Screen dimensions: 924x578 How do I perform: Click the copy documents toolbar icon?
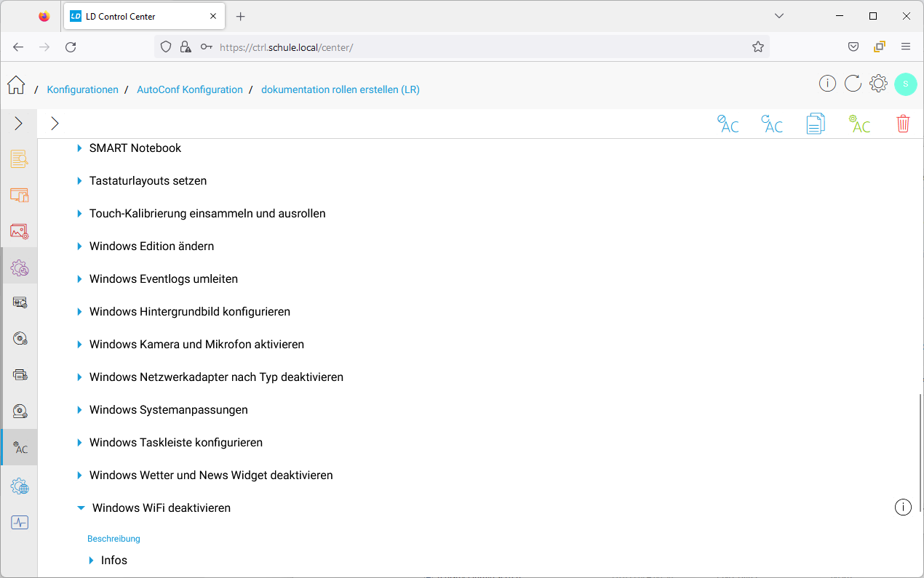click(x=816, y=124)
